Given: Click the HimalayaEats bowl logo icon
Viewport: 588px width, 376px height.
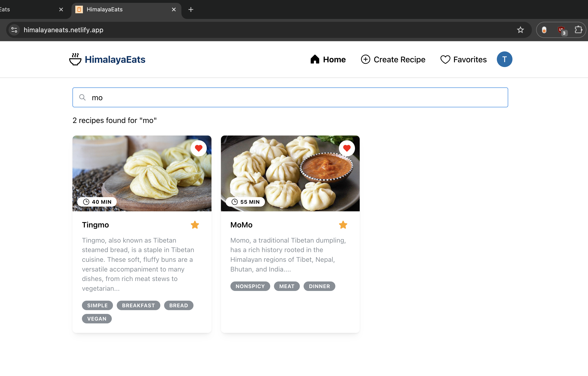Looking at the screenshot, I should click(x=75, y=59).
